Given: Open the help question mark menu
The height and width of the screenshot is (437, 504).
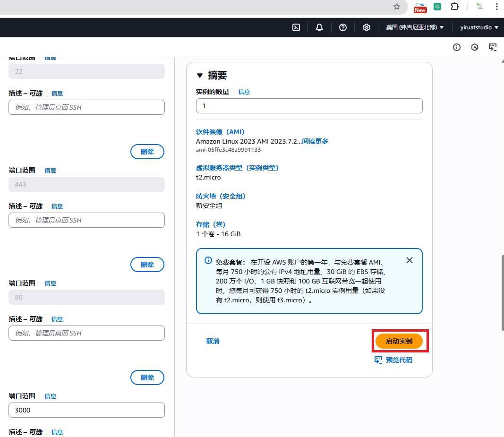Looking at the screenshot, I should point(343,28).
